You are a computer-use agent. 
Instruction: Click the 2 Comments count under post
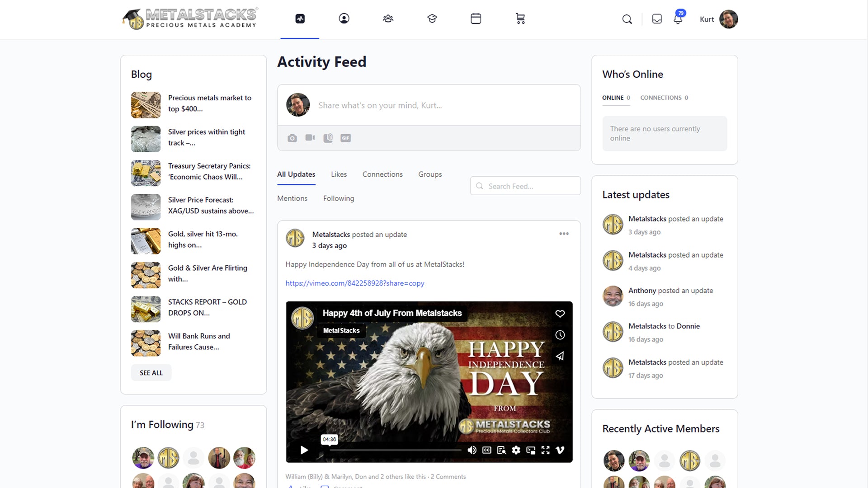coord(448,477)
